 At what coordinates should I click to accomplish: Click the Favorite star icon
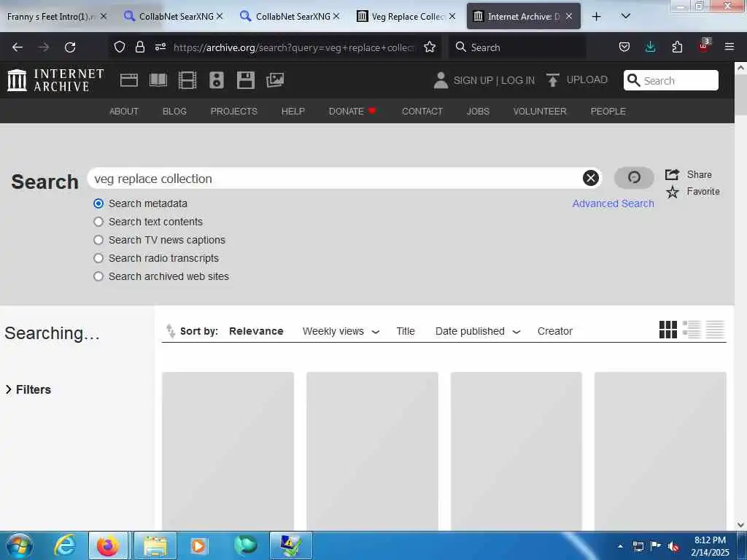coord(672,192)
